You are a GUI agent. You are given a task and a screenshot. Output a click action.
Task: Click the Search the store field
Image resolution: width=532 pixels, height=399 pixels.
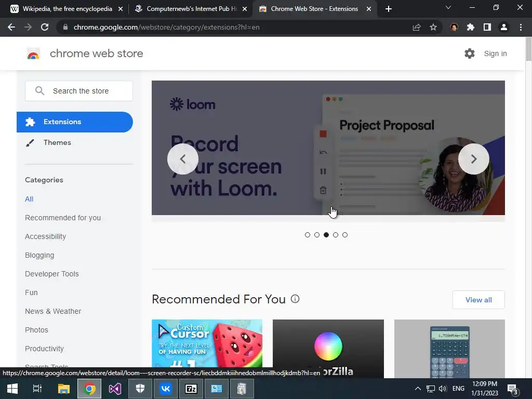(x=79, y=91)
